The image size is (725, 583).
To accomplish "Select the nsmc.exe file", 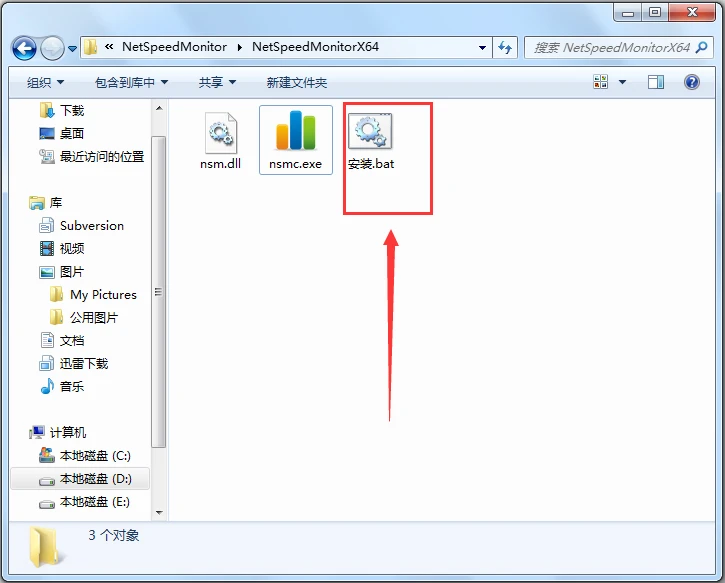I will click(x=295, y=140).
